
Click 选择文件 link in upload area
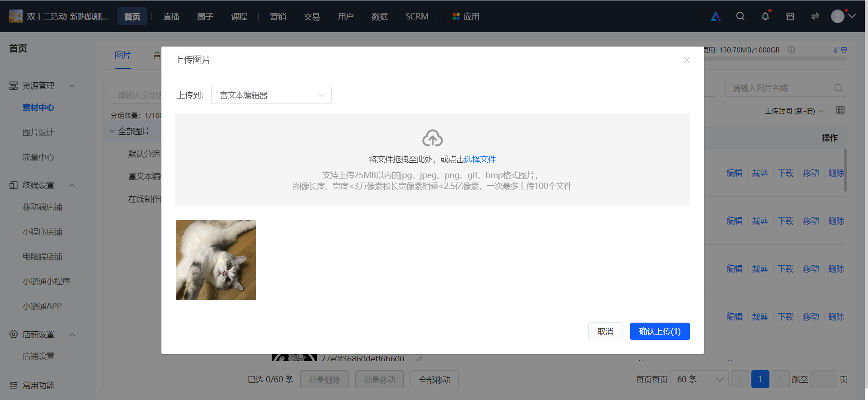(480, 159)
